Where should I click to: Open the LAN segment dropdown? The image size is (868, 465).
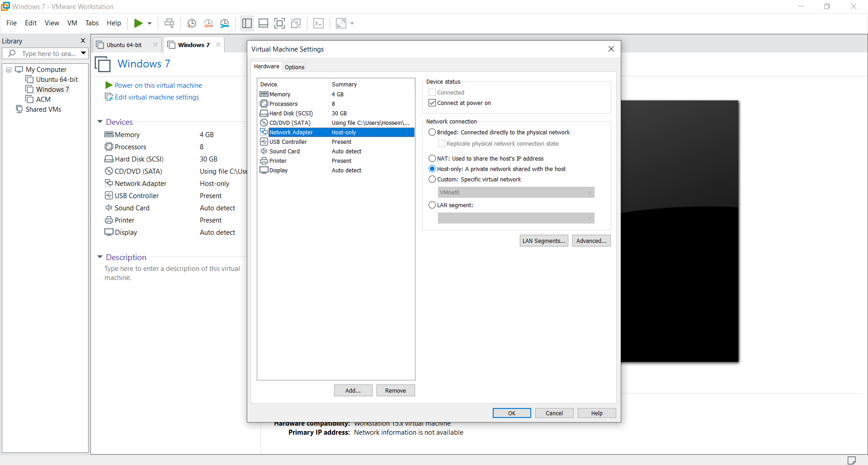tap(516, 218)
